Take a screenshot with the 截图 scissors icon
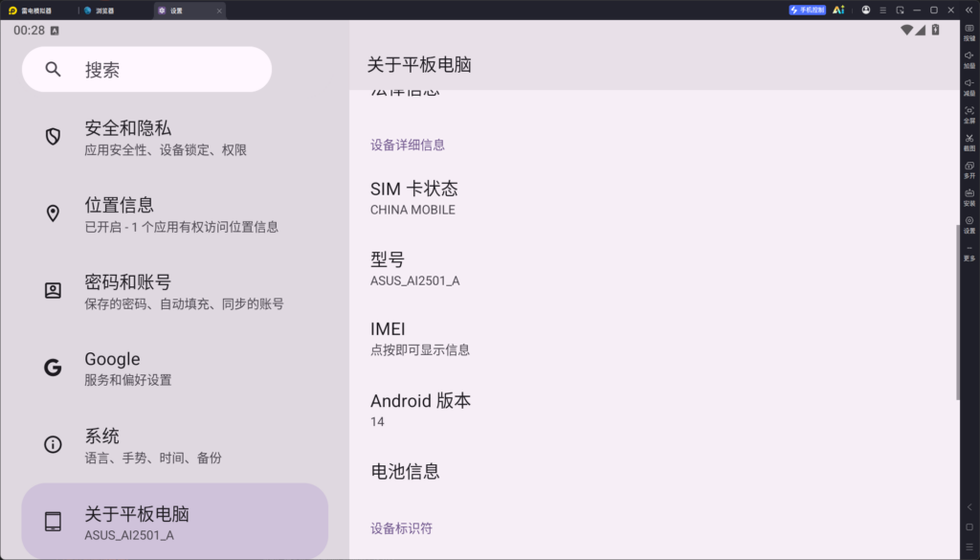Screen dimensions: 980x560 click(969, 143)
